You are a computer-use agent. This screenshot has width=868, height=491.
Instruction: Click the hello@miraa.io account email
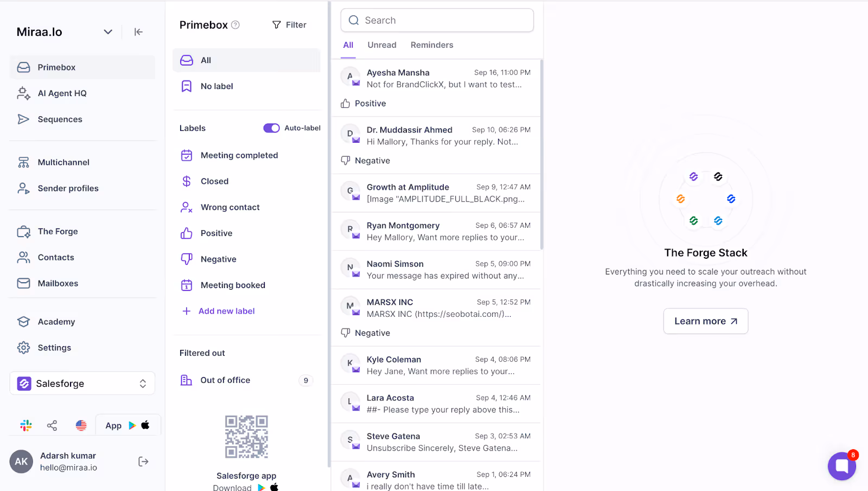[68, 468]
